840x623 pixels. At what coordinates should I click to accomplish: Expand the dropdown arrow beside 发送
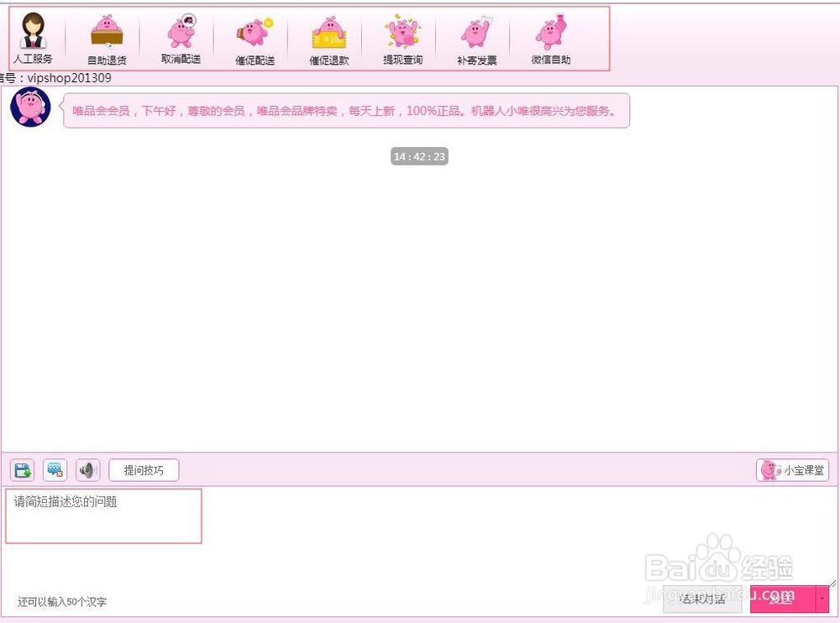pos(822,599)
